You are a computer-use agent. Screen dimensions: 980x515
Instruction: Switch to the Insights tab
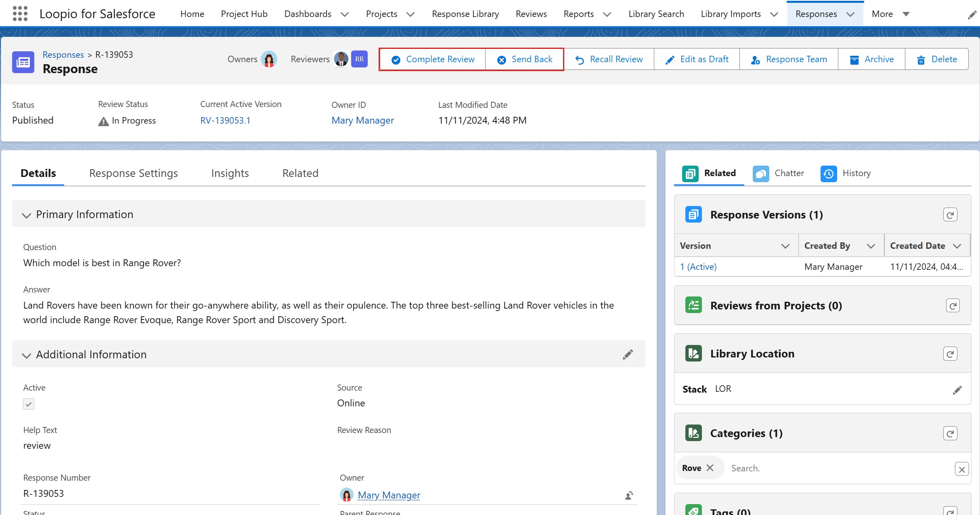pos(230,173)
